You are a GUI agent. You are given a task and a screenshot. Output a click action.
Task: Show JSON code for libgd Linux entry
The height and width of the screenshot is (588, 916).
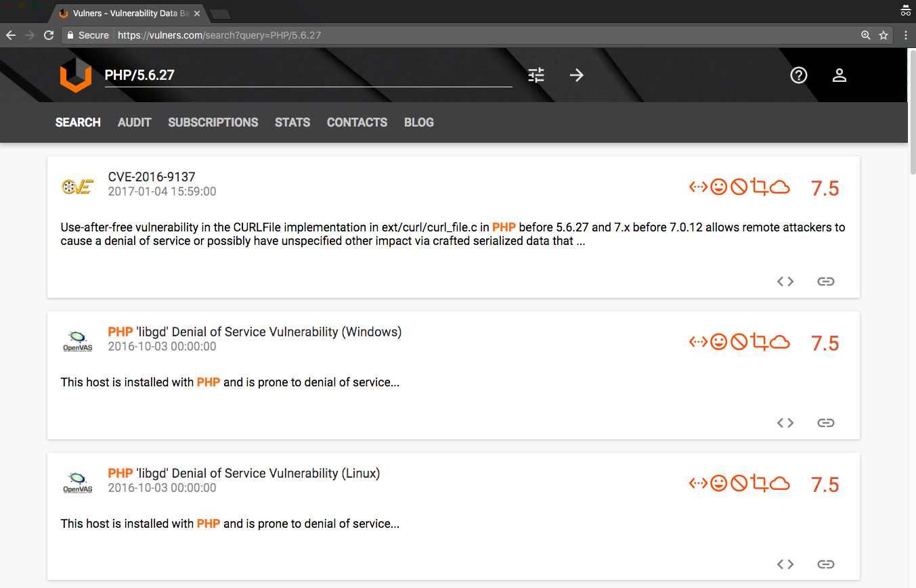[x=785, y=564]
